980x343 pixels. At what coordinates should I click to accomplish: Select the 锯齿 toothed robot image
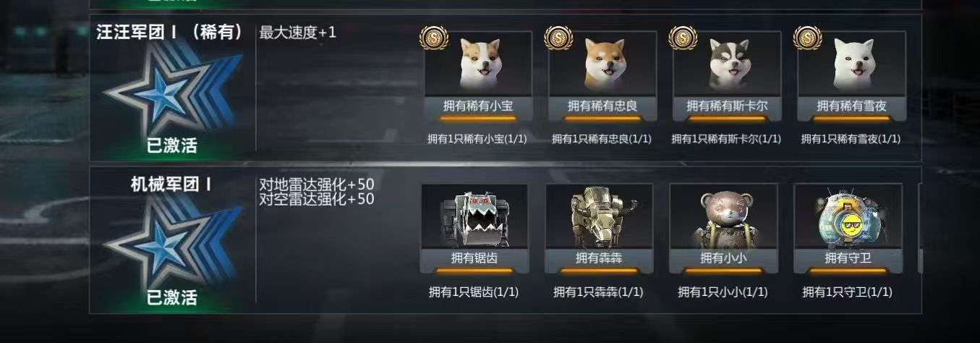coord(475,216)
